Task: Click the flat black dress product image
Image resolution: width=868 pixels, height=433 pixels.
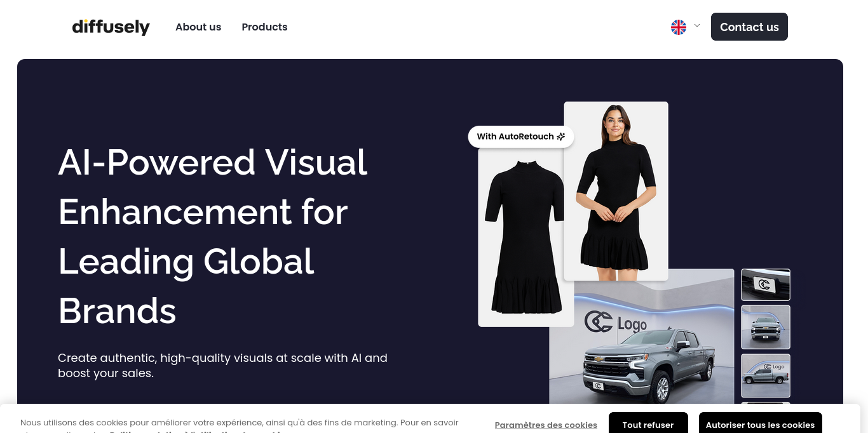Action: pos(521,241)
